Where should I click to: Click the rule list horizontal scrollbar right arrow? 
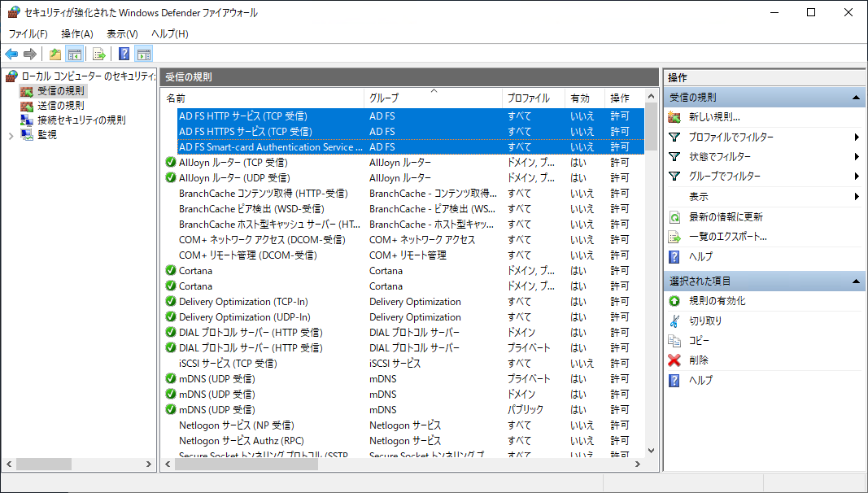pyautogui.click(x=637, y=465)
